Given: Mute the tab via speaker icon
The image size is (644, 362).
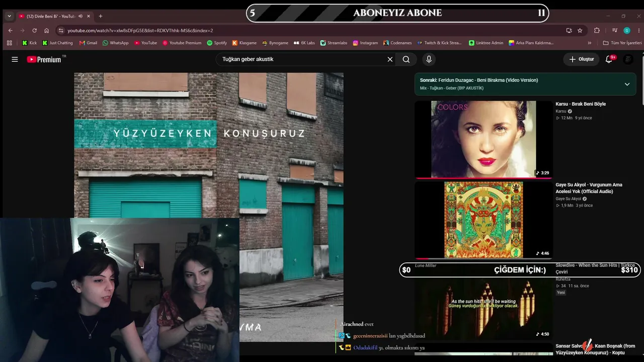Looking at the screenshot, I should pyautogui.click(x=80, y=16).
